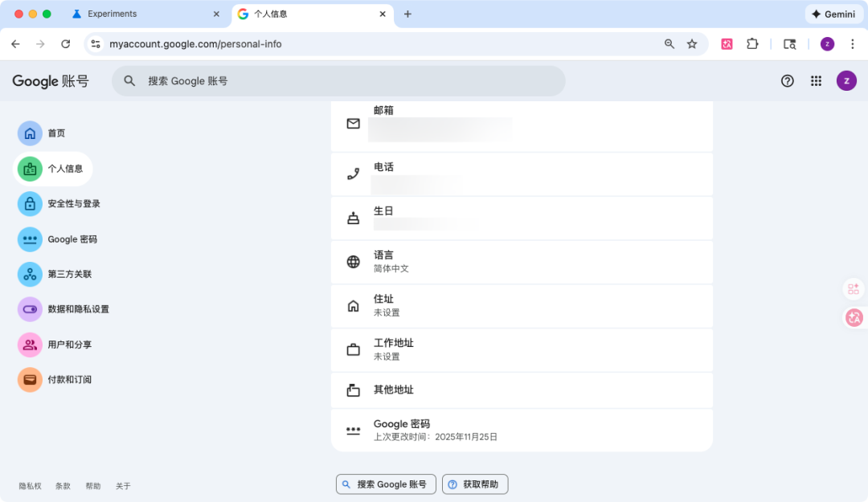The height and width of the screenshot is (502, 868).
Task: Open Google 密码 in the sidebar
Action: (x=58, y=239)
